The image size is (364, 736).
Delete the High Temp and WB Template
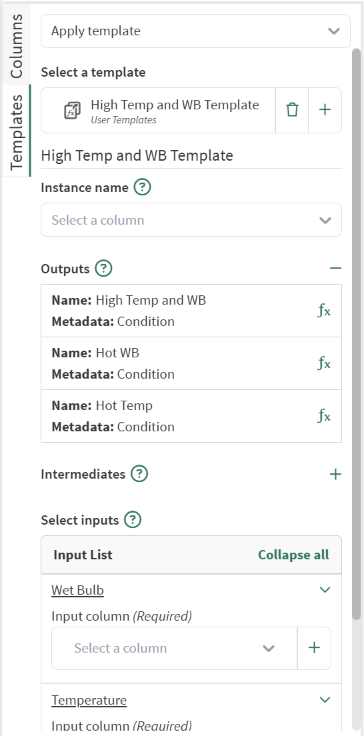click(x=292, y=110)
